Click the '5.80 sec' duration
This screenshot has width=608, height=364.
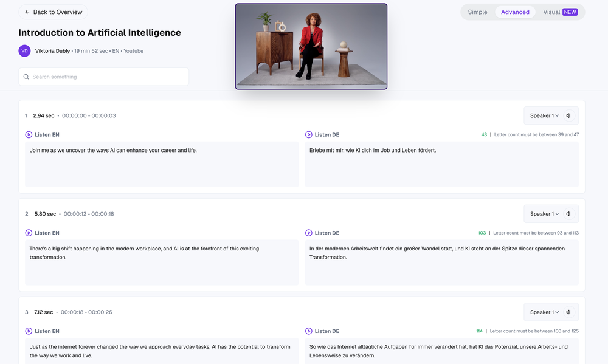[x=45, y=214]
